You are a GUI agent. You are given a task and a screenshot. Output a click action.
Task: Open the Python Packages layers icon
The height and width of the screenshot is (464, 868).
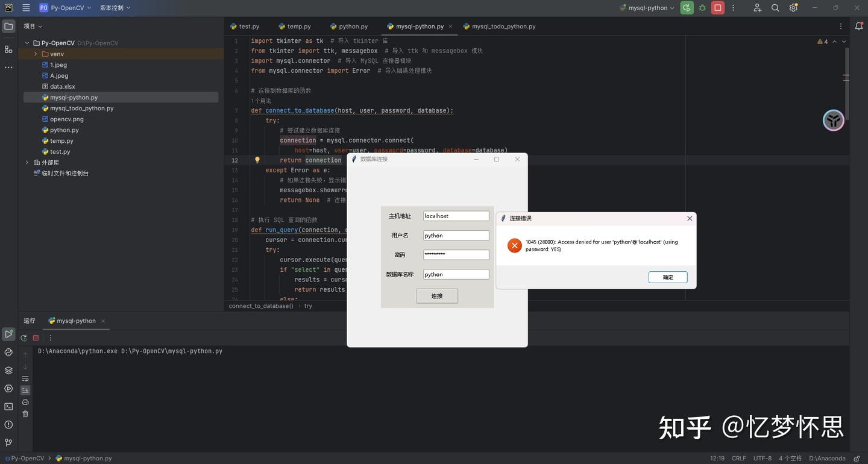point(8,371)
